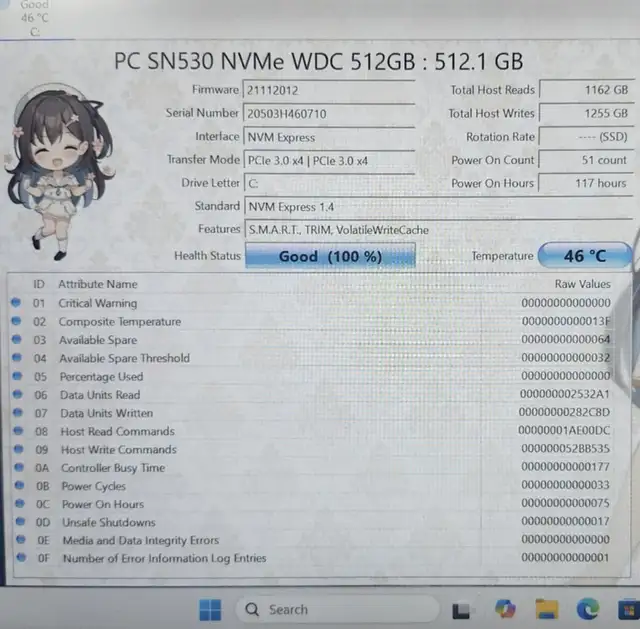Click the ID column header
This screenshot has width=640, height=629.
(39, 284)
